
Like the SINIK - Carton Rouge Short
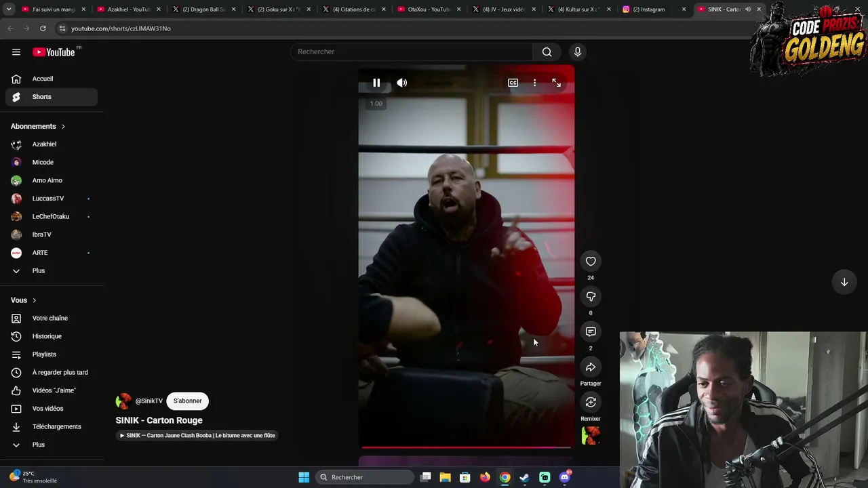pos(591,262)
